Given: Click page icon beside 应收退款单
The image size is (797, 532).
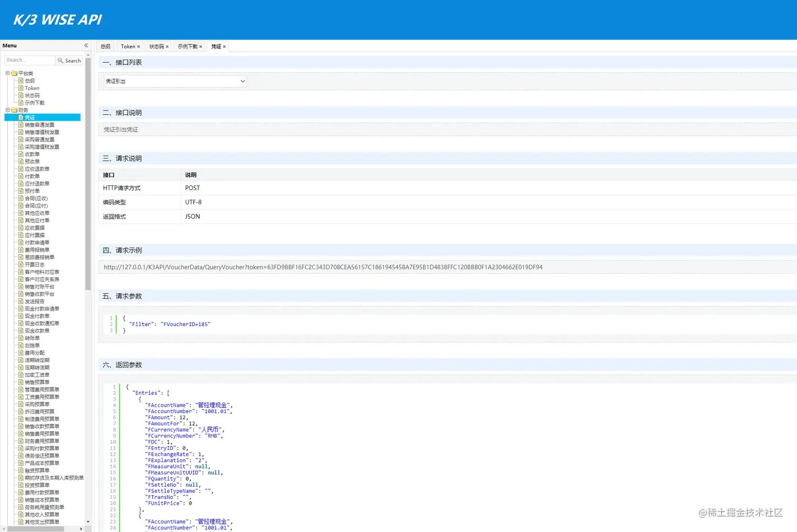Looking at the screenshot, I should coord(21,169).
